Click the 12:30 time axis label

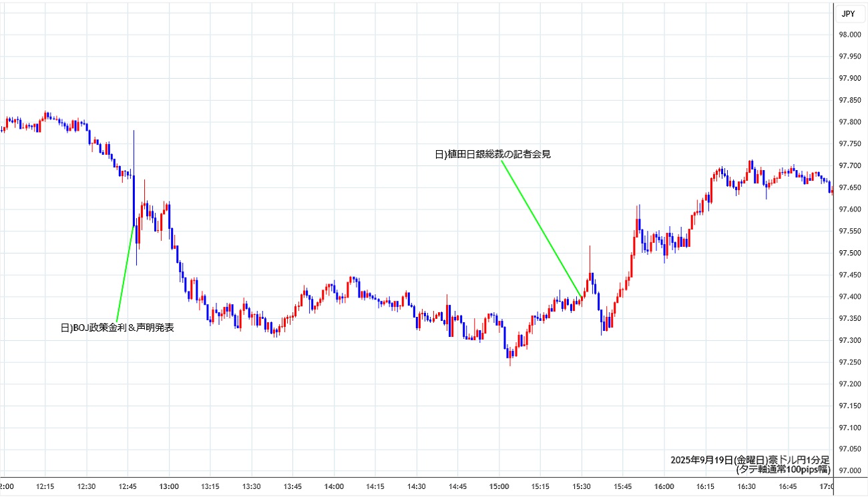[x=86, y=486]
